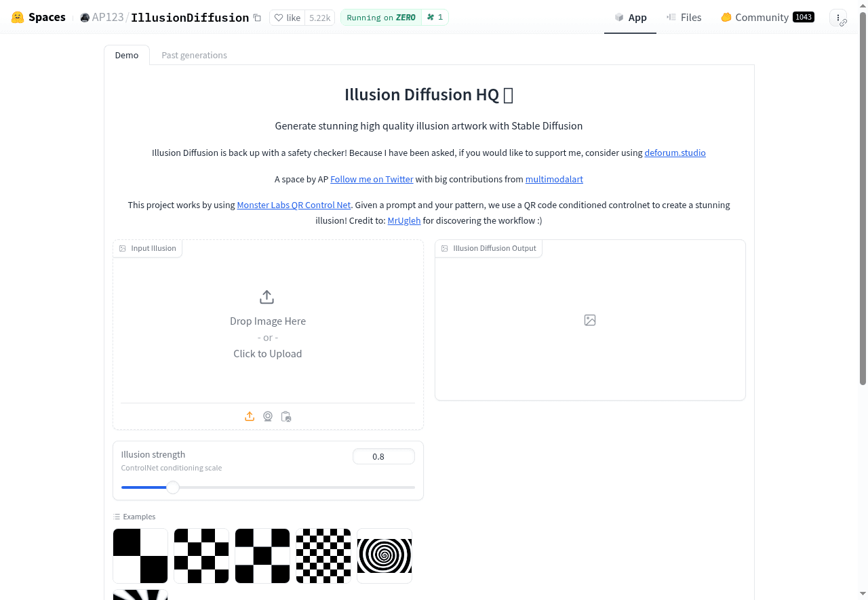Click the 0.8 strength value field
This screenshot has height=600, width=868.
(384, 456)
